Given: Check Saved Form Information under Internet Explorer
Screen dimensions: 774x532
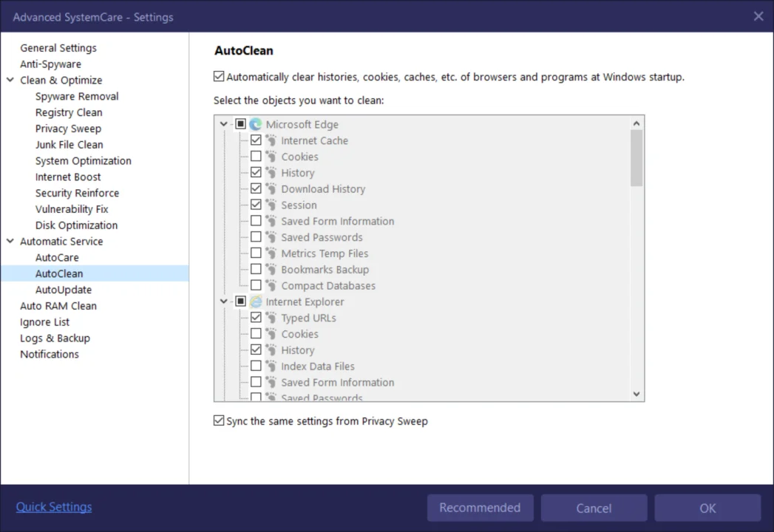Looking at the screenshot, I should coord(256,382).
